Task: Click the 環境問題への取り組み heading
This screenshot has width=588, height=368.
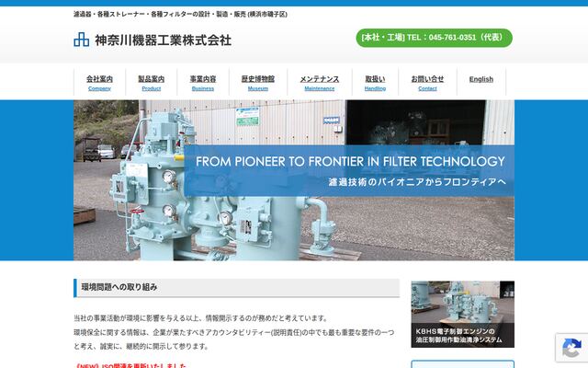Action: [237, 288]
